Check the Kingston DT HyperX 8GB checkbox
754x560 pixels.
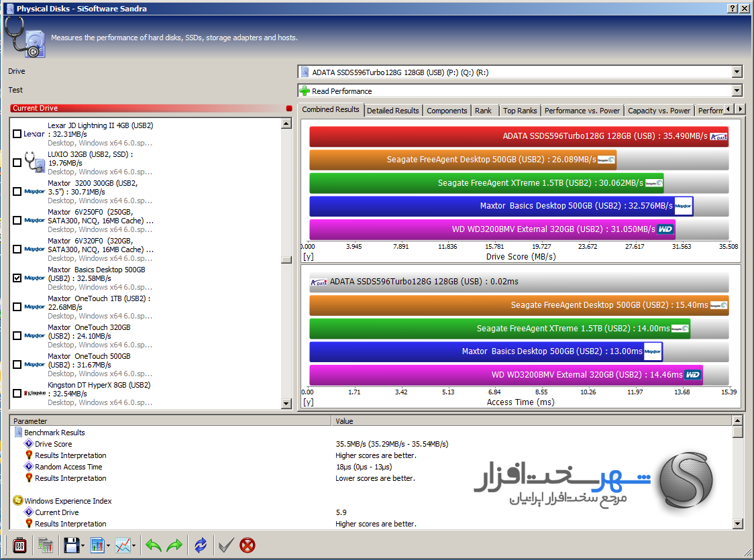coord(17,393)
